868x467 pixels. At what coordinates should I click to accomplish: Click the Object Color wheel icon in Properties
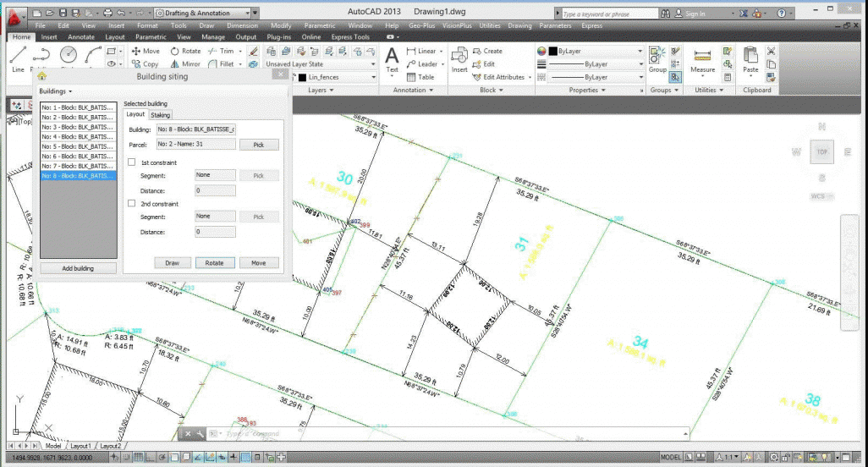point(541,51)
